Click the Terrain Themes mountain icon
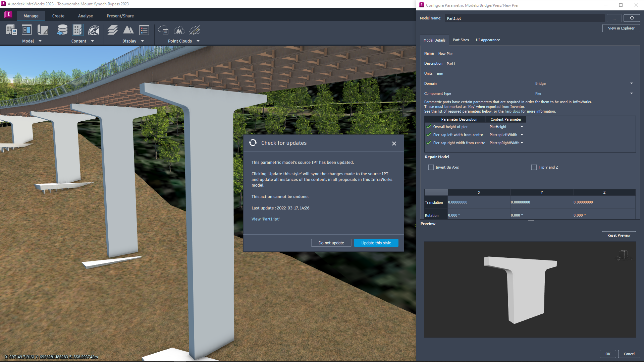This screenshot has width=644, height=362. 128,30
